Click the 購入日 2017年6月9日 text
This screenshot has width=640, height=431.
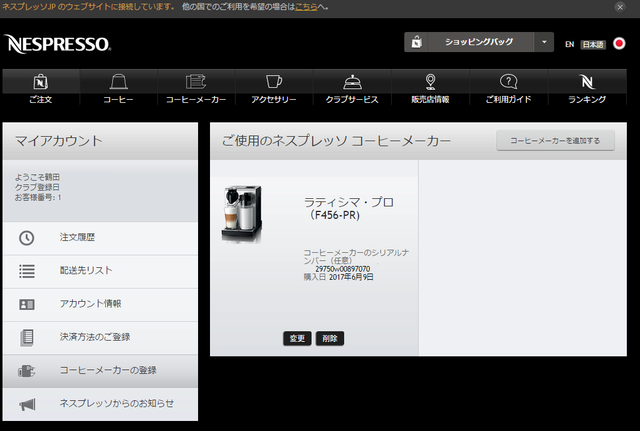[x=338, y=277]
